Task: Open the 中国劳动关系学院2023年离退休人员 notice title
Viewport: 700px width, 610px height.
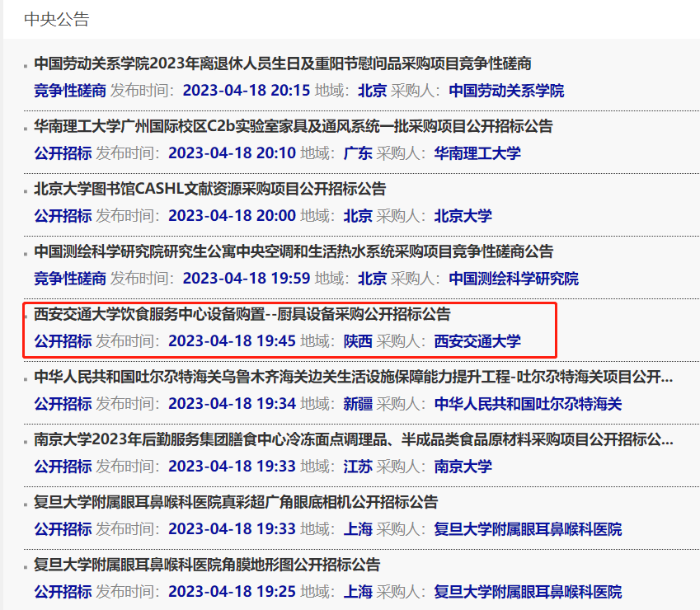Action: [283, 63]
